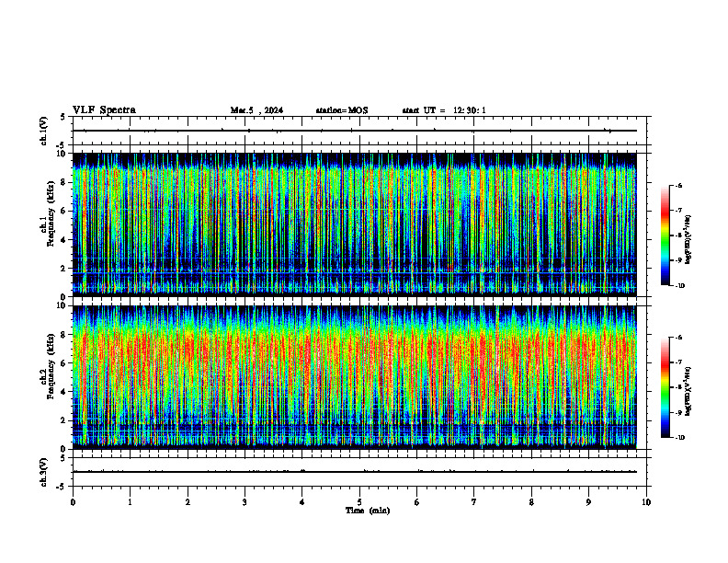Viewport: 728px width, 563px height.
Task: Click the ch.2 spectrogram color scale bar
Action: point(665,387)
